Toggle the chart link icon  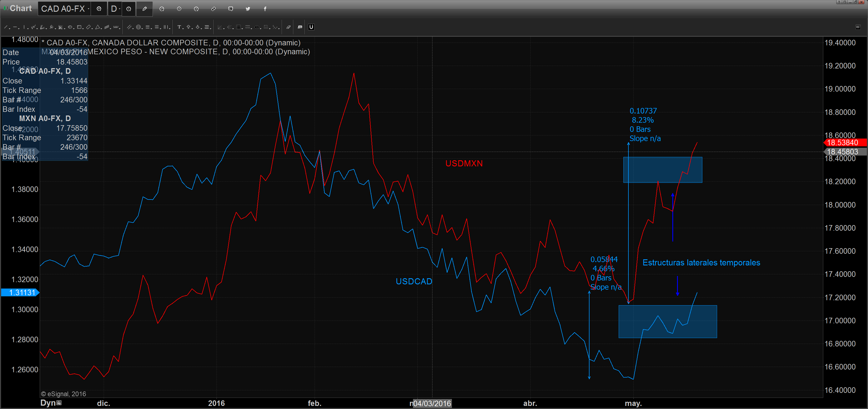coord(213,9)
